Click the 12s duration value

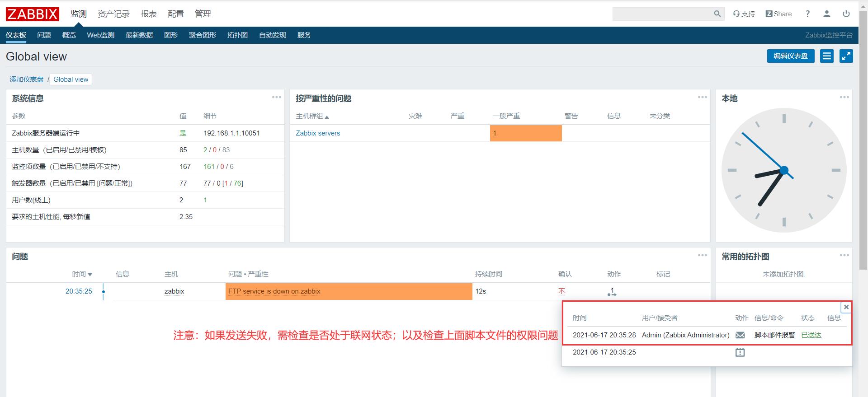pyautogui.click(x=481, y=291)
